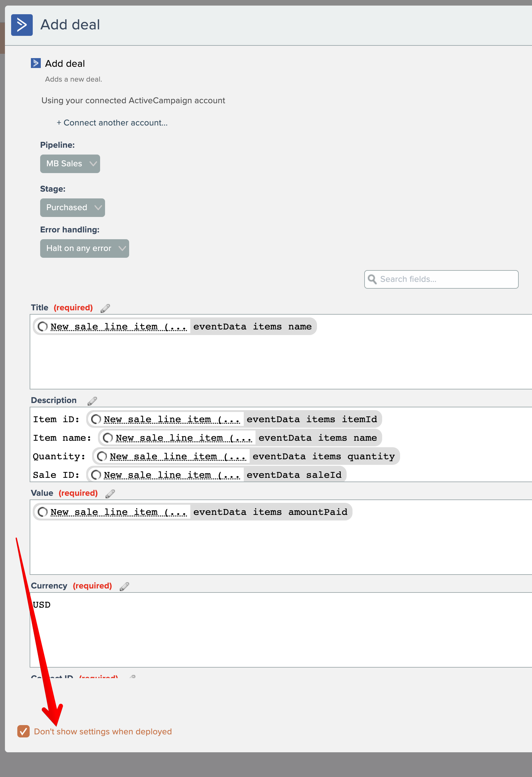Click into the Search fields box
Viewport: 532px width, 777px height.
[448, 279]
